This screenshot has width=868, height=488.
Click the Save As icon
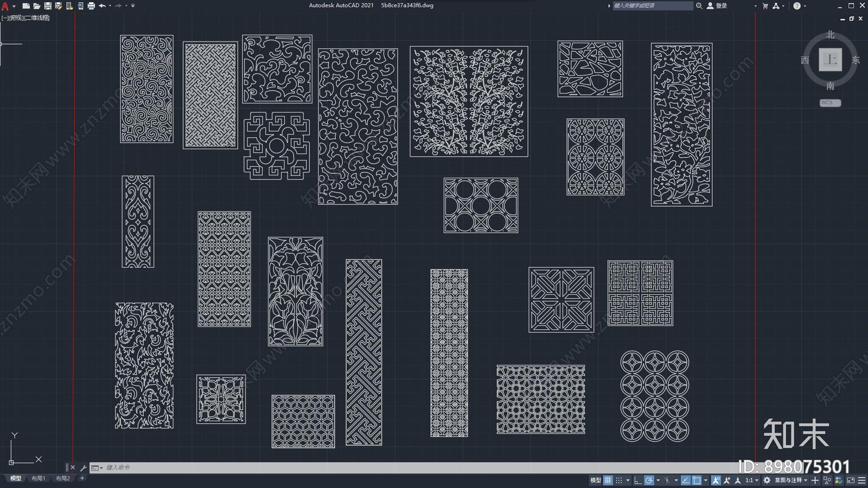[59, 6]
